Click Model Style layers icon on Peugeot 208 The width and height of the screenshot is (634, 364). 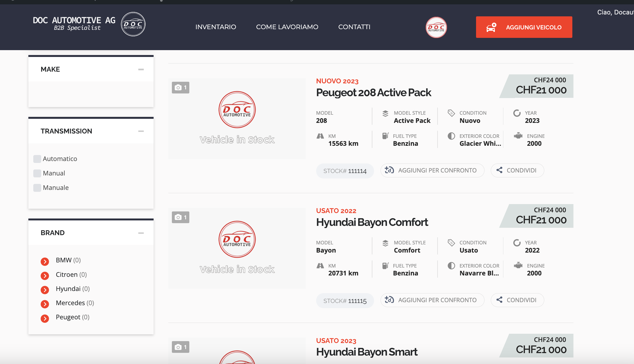point(385,114)
